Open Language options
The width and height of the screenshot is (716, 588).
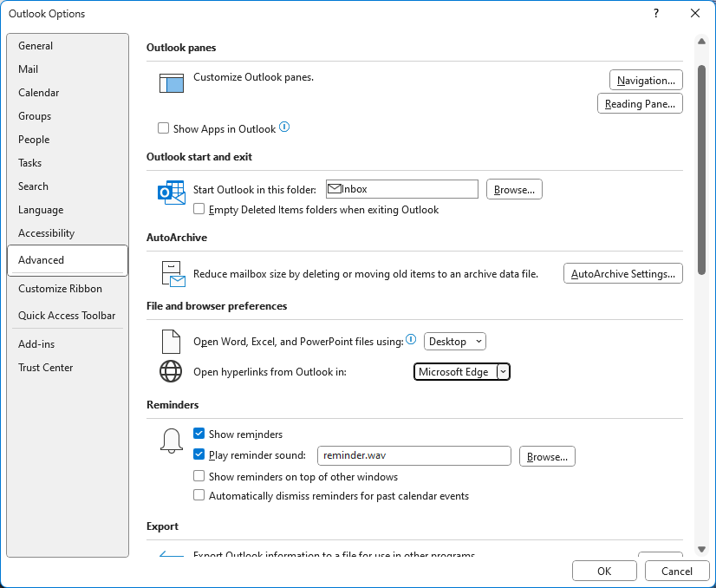coord(68,210)
